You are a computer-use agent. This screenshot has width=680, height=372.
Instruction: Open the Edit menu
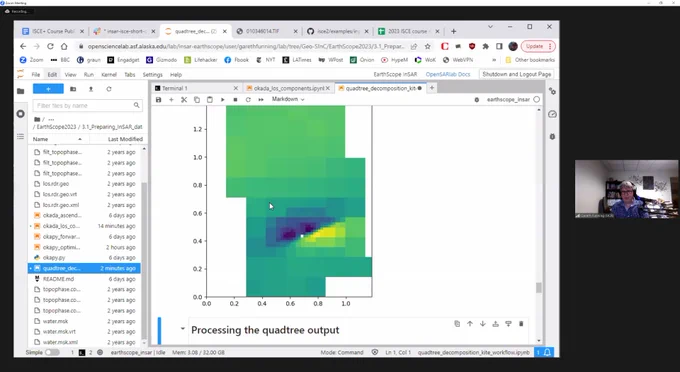point(52,75)
